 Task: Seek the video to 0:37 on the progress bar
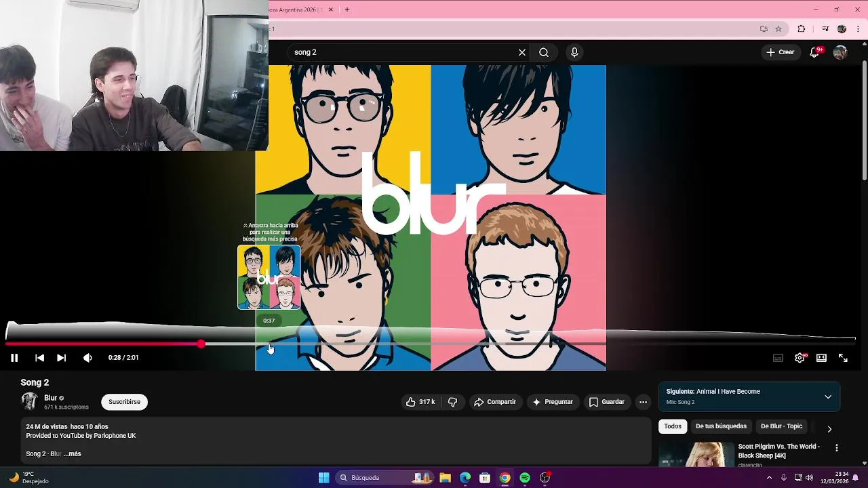[269, 344]
